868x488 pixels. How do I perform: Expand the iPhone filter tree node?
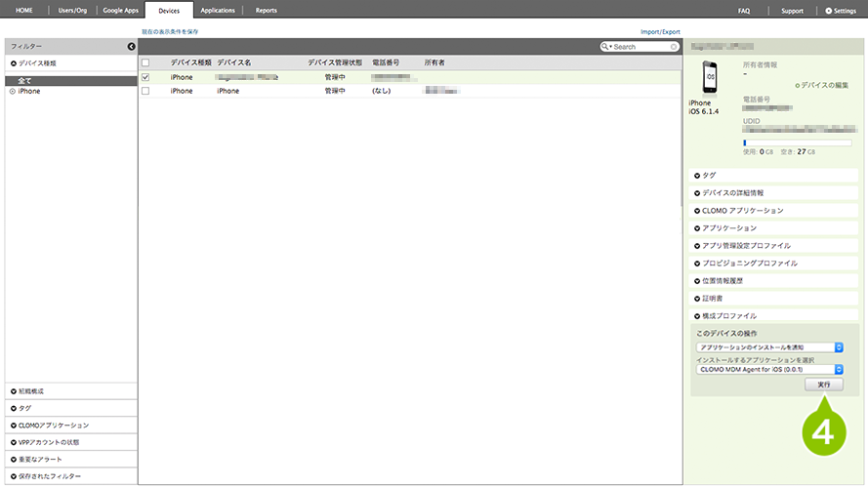click(12, 91)
